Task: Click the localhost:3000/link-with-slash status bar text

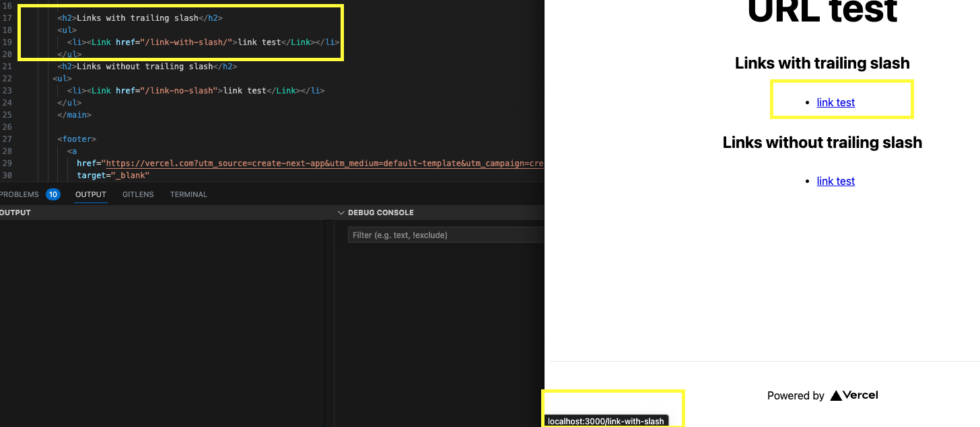Action: tap(605, 421)
